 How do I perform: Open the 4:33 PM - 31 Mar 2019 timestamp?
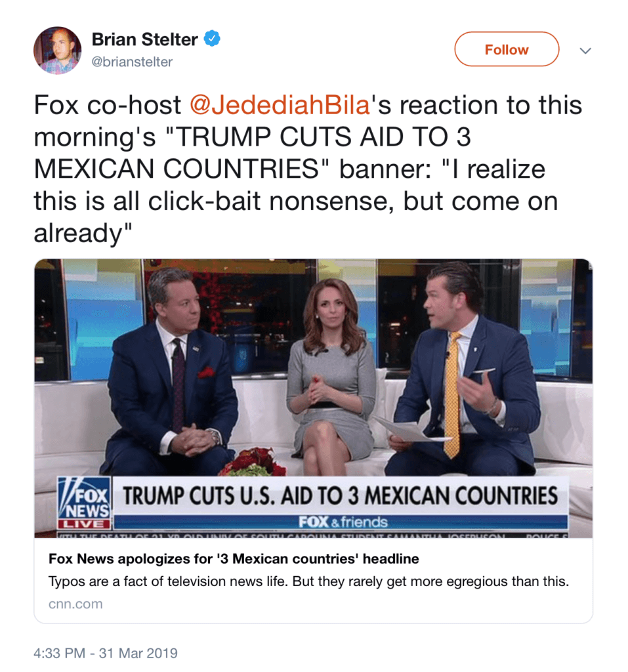pyautogui.click(x=106, y=653)
